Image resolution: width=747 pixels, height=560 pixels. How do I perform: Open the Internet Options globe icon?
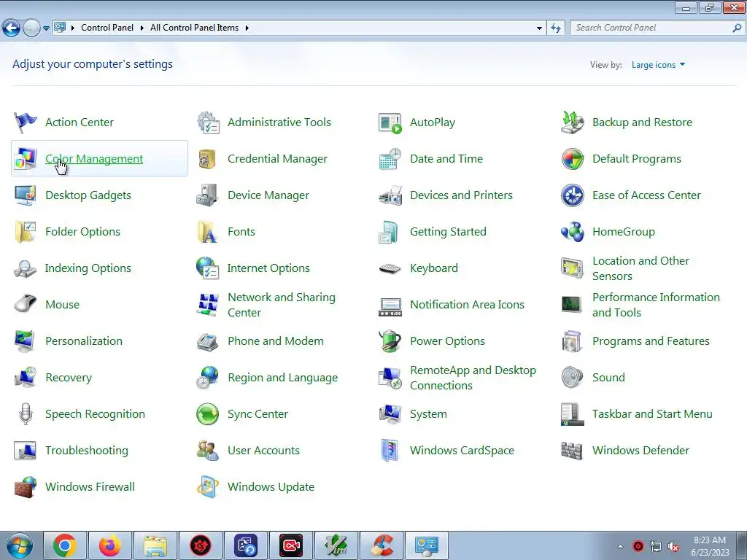(x=208, y=268)
